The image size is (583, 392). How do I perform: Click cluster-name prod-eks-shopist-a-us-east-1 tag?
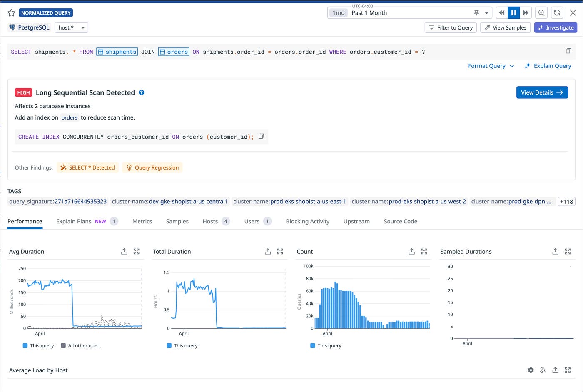point(290,201)
